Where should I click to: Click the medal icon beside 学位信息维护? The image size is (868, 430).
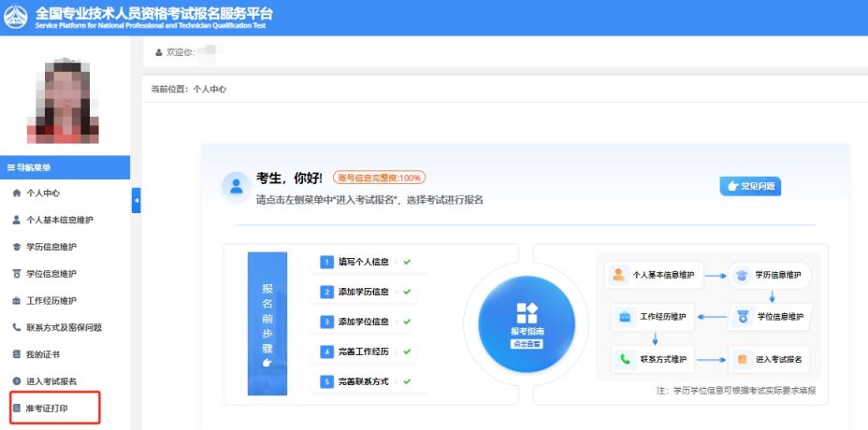pyautogui.click(x=16, y=275)
